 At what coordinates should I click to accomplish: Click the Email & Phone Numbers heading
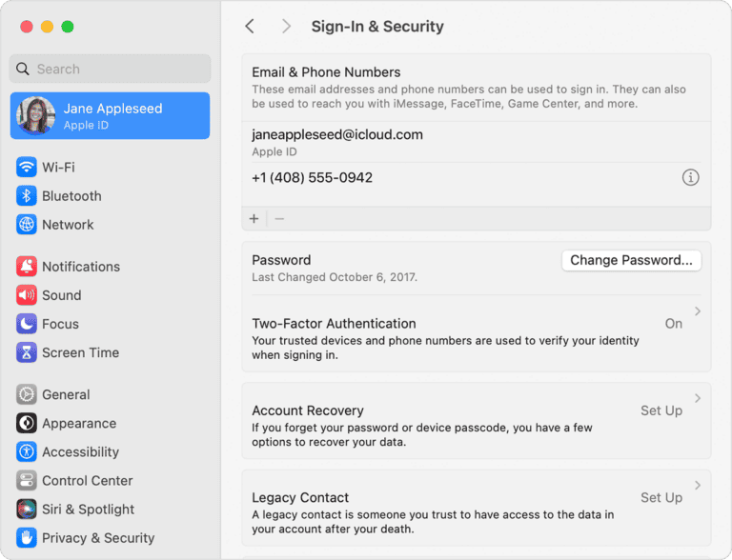[x=326, y=72]
